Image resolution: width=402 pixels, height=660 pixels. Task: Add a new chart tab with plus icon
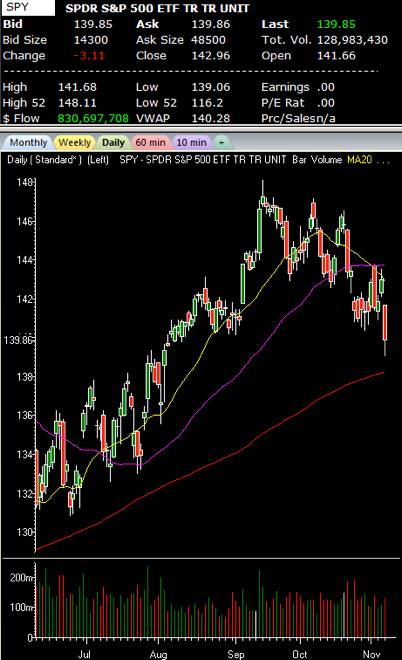coord(221,143)
